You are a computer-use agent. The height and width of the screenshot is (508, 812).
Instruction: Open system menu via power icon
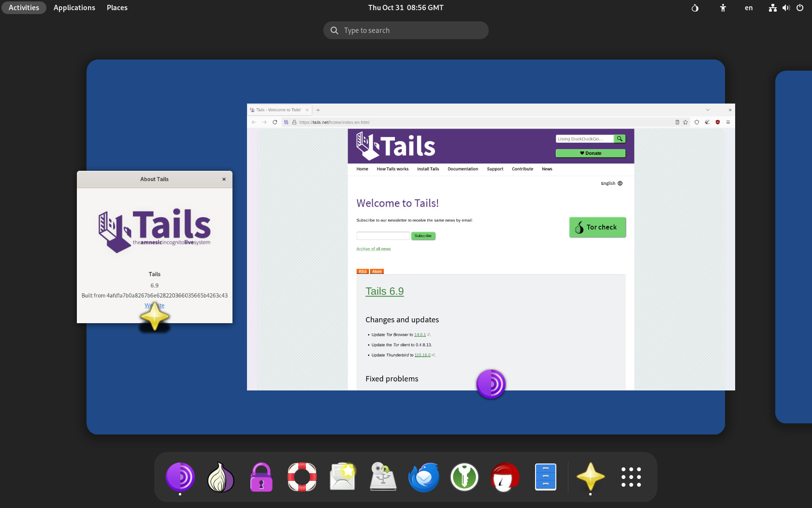800,8
